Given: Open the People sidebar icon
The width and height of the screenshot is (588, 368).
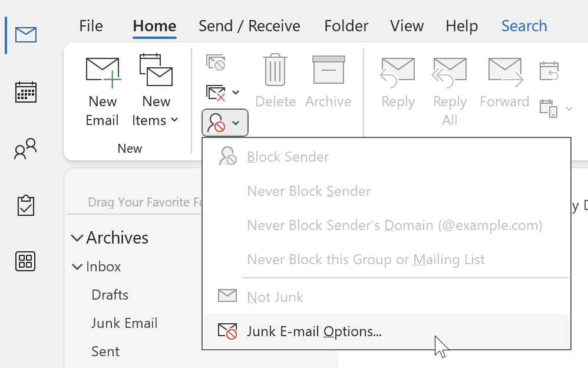Looking at the screenshot, I should point(25,149).
